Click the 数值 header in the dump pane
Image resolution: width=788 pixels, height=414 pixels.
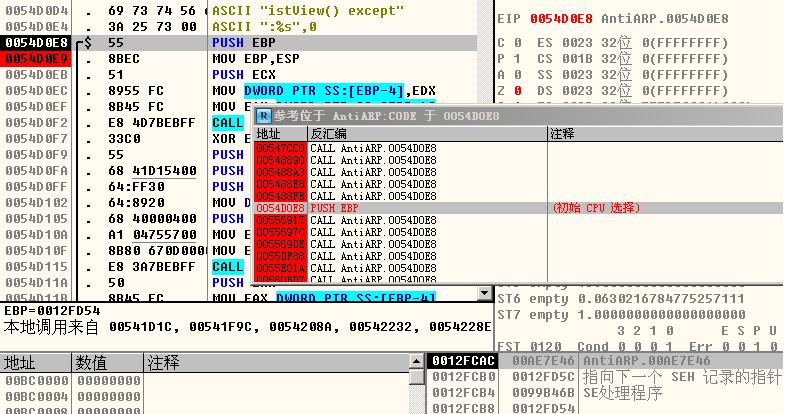click(108, 362)
